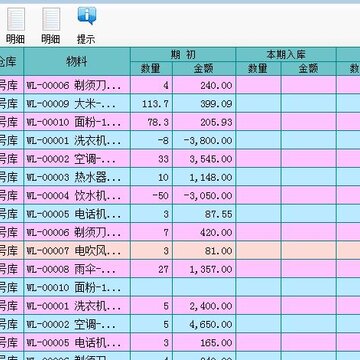360x360 pixels.
Task: Click the quantity cell 113.7
Action: pos(151,104)
